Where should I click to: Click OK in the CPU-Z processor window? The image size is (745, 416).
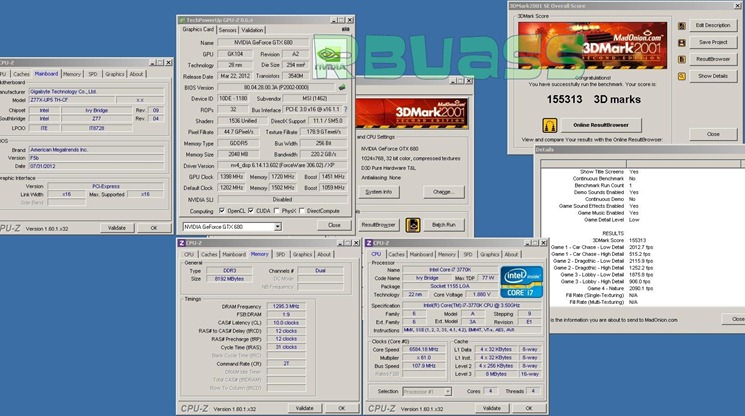point(529,408)
